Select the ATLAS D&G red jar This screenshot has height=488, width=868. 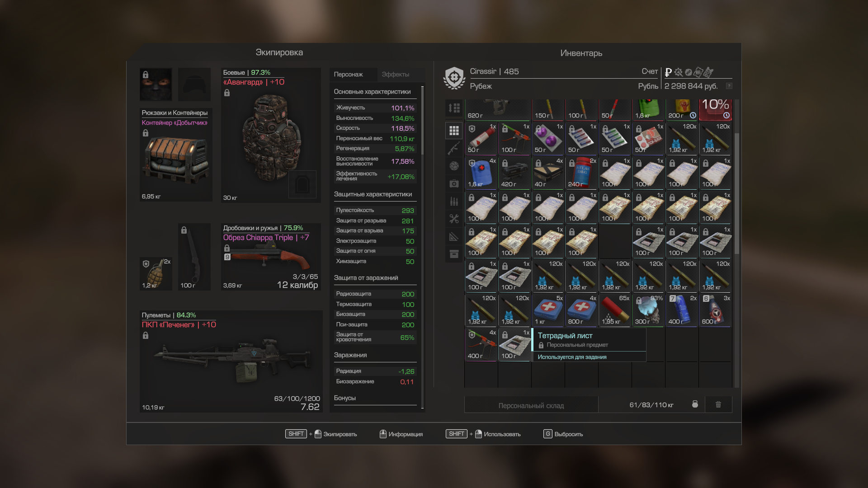[582, 173]
